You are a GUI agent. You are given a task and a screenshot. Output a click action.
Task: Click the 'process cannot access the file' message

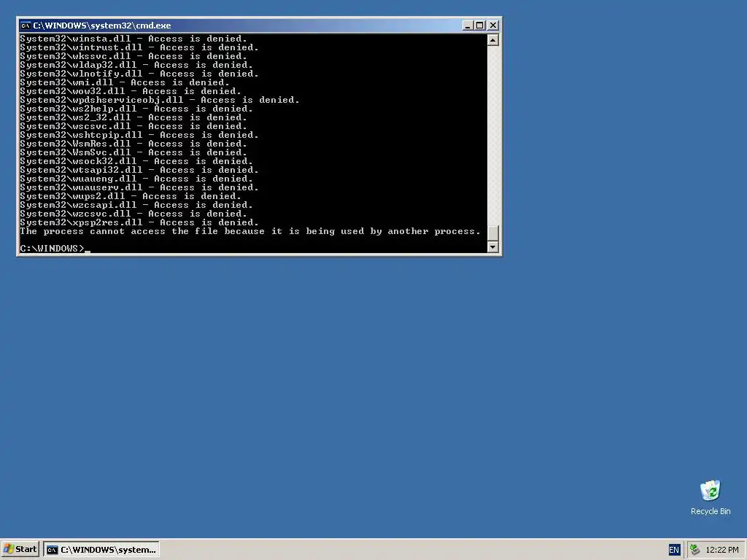pos(251,231)
